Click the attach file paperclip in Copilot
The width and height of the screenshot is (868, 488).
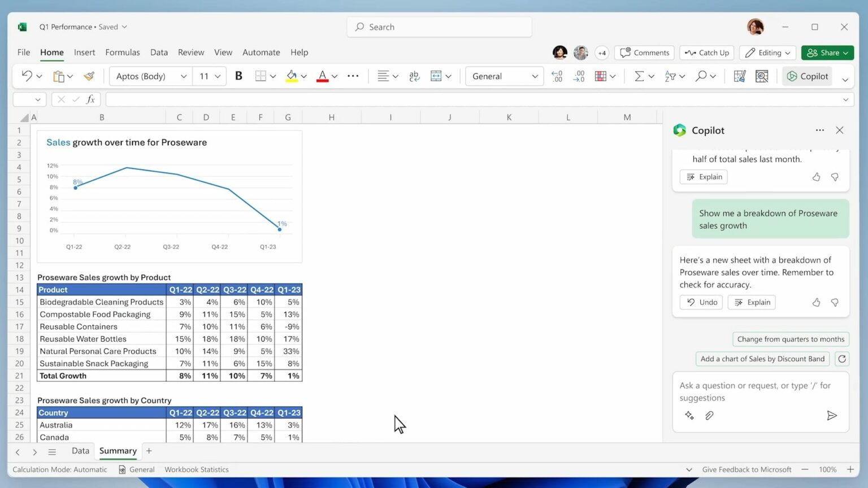click(709, 416)
